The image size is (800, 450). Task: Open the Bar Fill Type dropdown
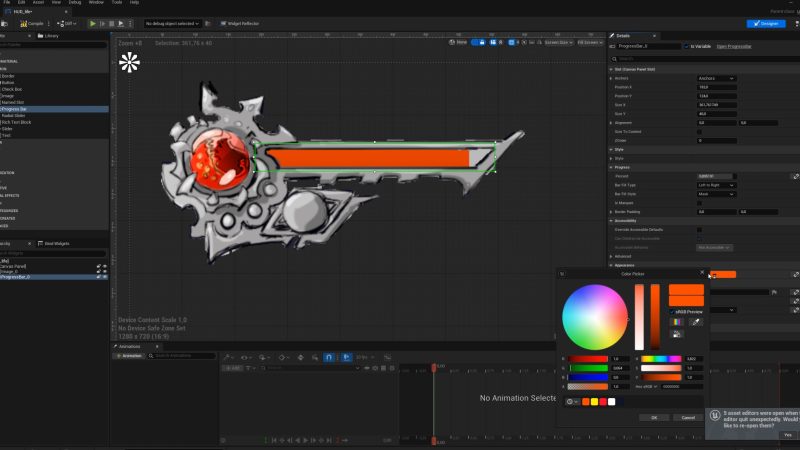pos(716,185)
